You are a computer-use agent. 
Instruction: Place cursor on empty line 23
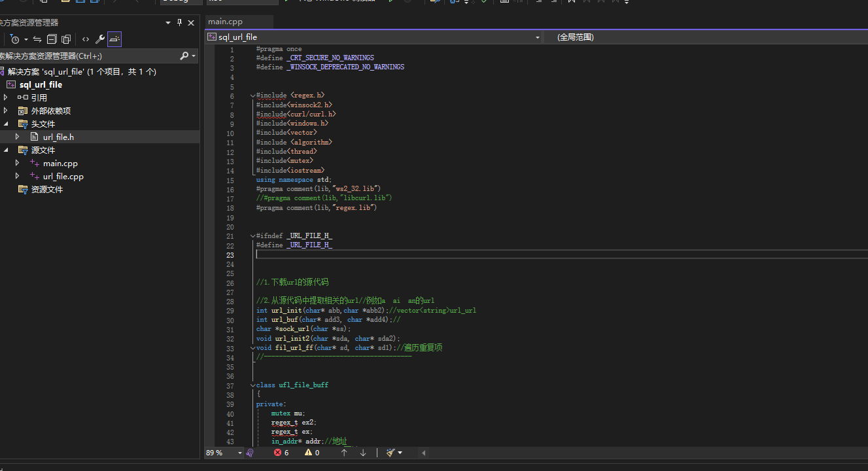[561, 254]
